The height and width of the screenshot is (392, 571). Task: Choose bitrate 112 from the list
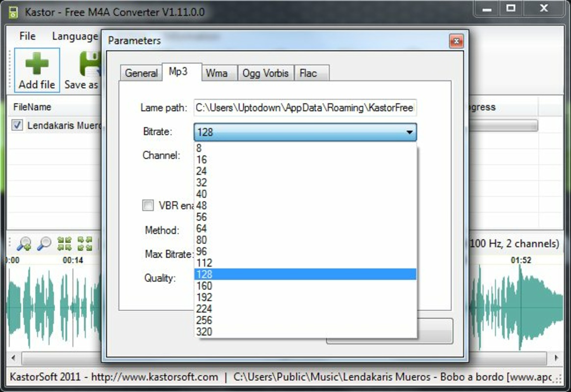coord(305,263)
